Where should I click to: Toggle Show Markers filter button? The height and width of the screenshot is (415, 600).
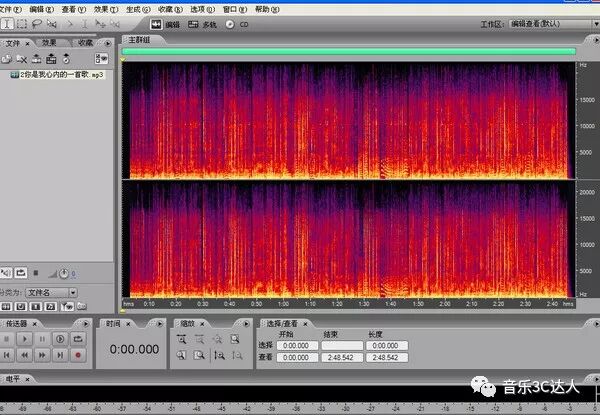67,306
